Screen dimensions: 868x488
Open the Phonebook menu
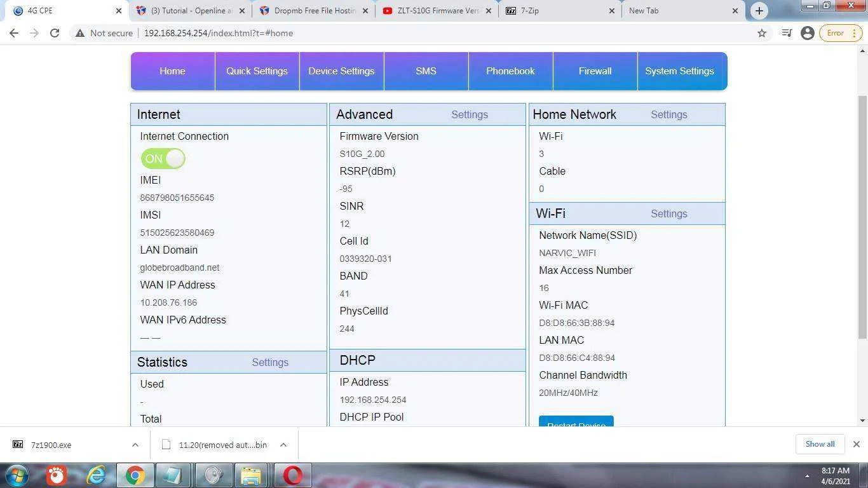(x=510, y=71)
